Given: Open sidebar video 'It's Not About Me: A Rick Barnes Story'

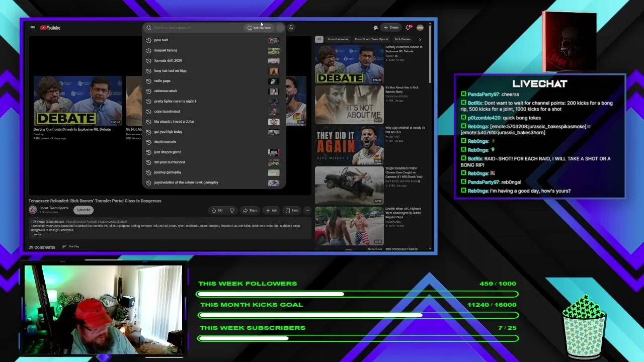Looking at the screenshot, I should 401,89.
